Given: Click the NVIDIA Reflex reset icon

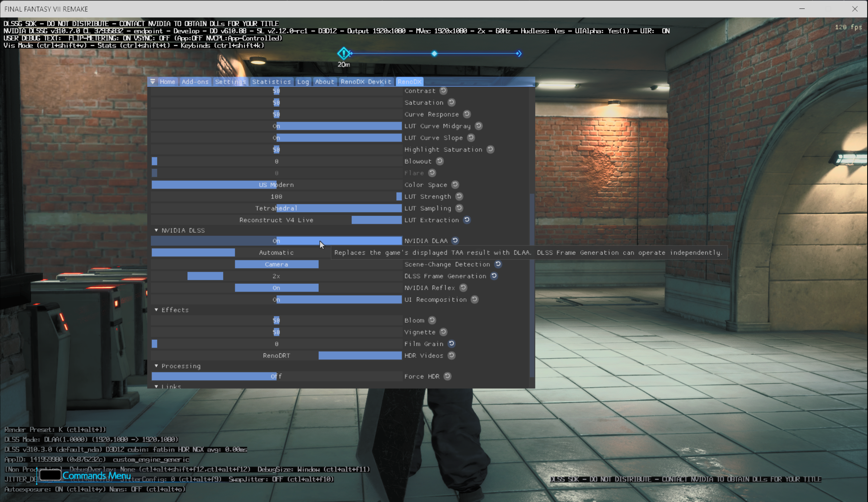Looking at the screenshot, I should point(463,287).
